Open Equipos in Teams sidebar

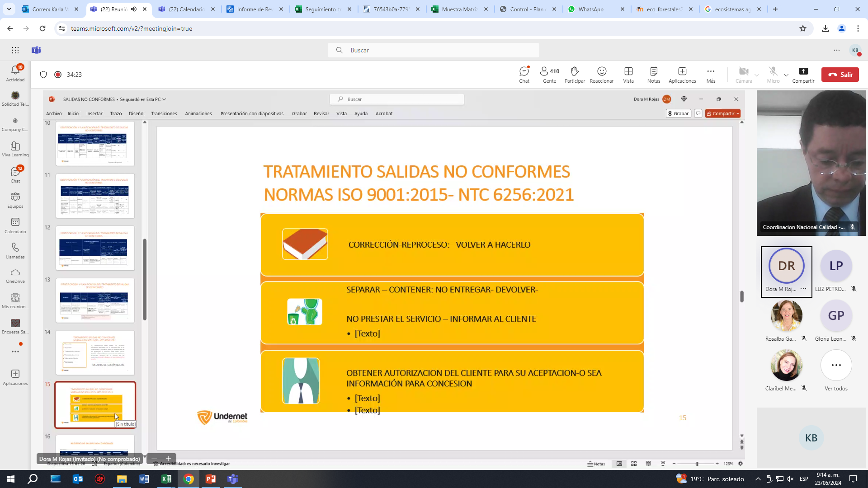(x=15, y=200)
